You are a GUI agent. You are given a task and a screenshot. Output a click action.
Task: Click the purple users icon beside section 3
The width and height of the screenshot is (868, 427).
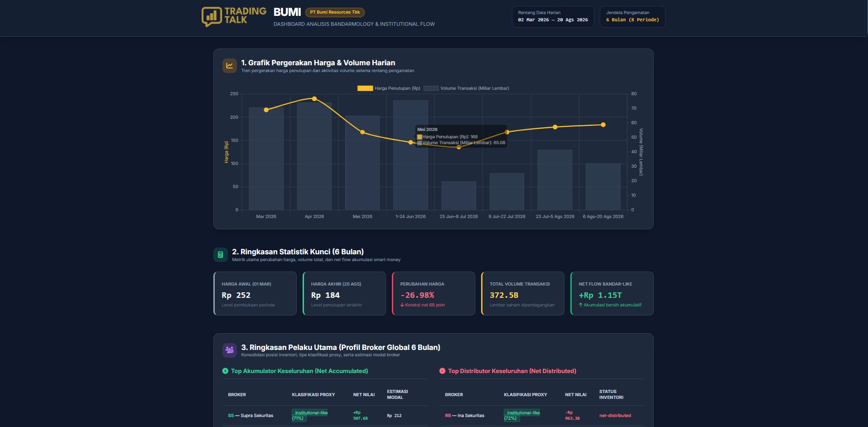point(230,350)
